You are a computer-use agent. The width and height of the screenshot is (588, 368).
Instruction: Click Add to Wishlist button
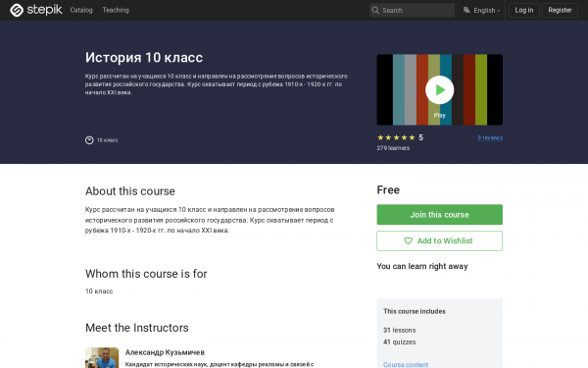pos(439,240)
